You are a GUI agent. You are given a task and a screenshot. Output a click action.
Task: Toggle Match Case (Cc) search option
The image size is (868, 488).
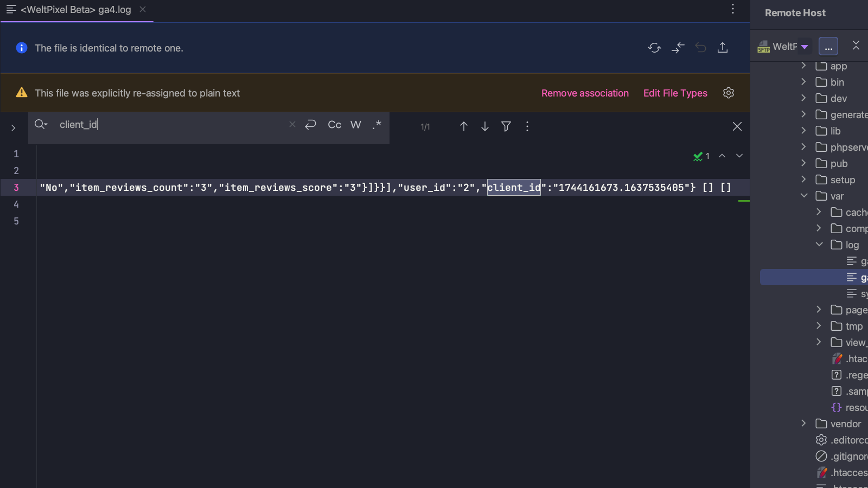point(335,125)
